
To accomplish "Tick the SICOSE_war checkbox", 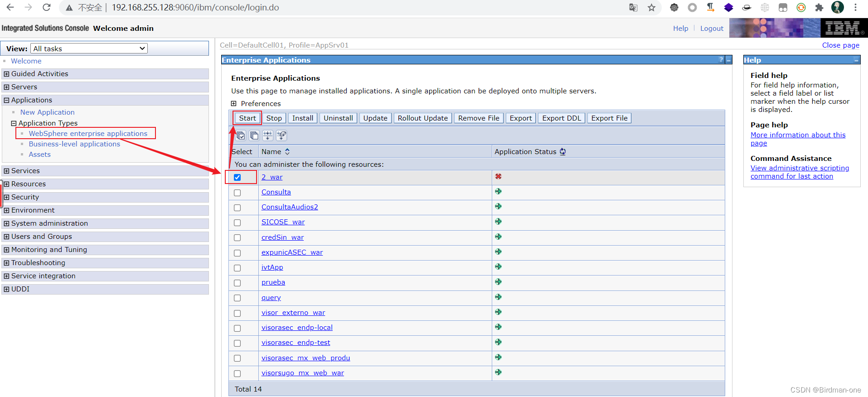I will 237,223.
